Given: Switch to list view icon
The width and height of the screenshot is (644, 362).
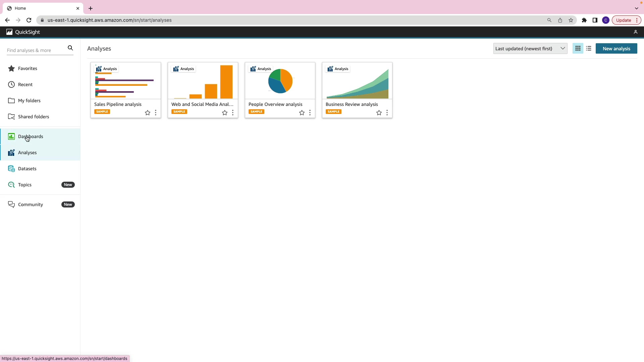Looking at the screenshot, I should [589, 49].
